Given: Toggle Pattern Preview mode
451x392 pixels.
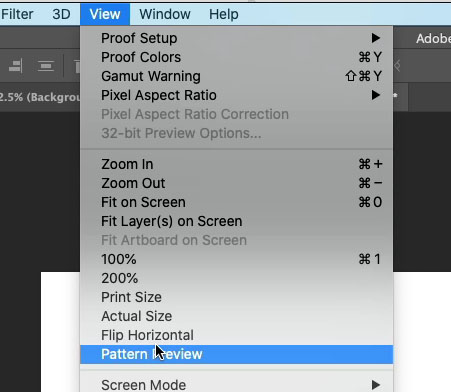Looking at the screenshot, I should click(237, 354).
